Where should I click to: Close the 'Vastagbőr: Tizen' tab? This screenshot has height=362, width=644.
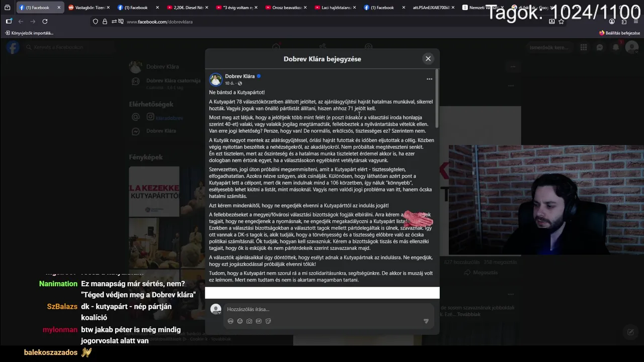point(108,8)
